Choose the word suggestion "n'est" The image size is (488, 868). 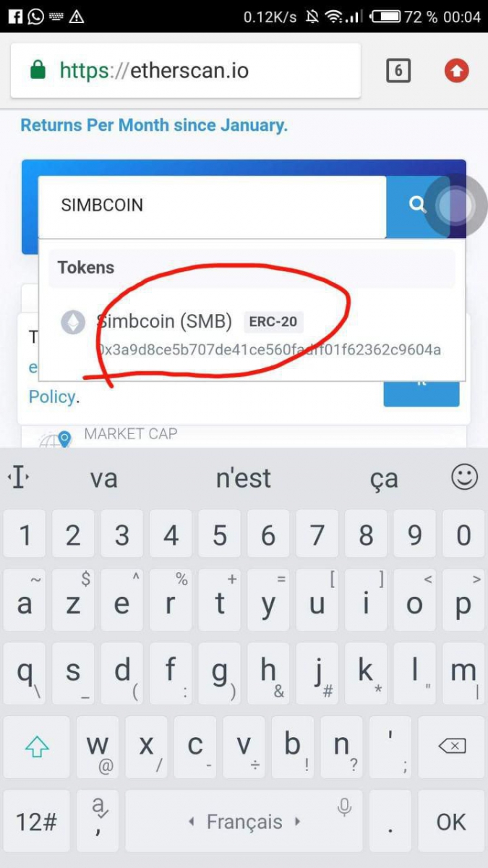coord(244,478)
